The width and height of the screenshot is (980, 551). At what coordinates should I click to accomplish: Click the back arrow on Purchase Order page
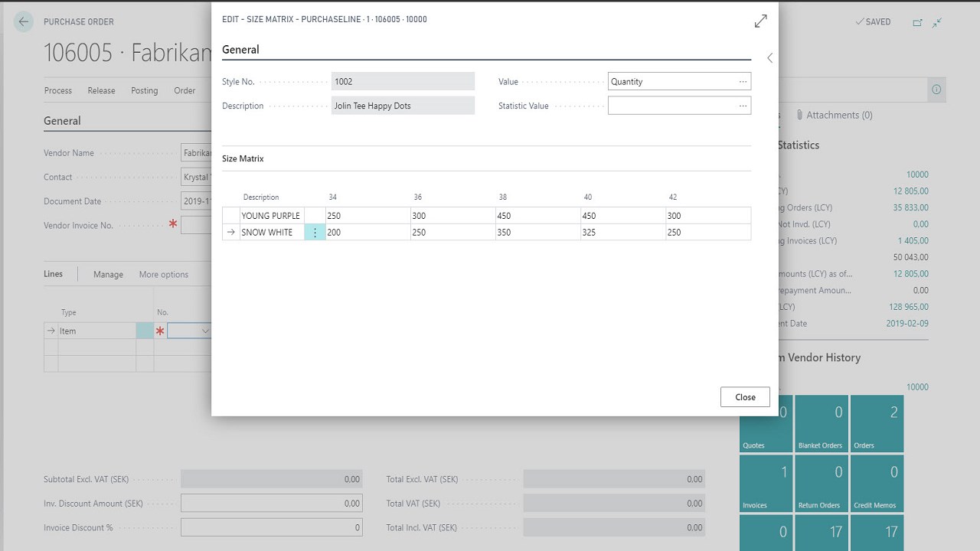coord(23,22)
